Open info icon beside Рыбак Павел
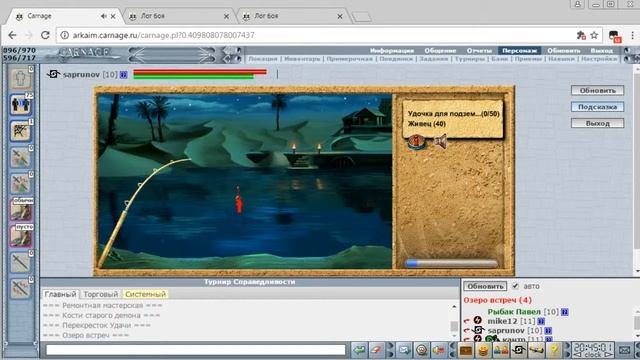 (564, 312)
